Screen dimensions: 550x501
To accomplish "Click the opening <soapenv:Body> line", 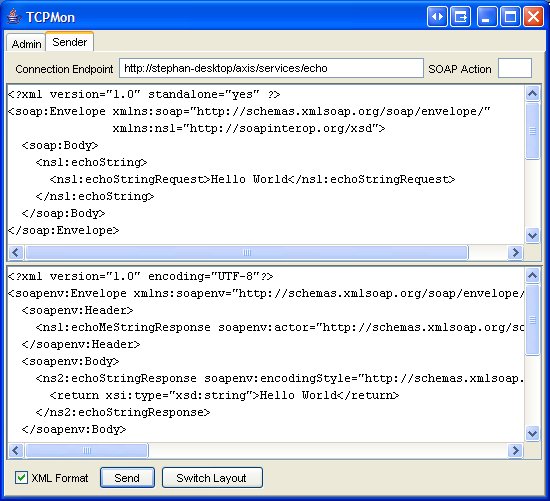I will pyautogui.click(x=71, y=361).
